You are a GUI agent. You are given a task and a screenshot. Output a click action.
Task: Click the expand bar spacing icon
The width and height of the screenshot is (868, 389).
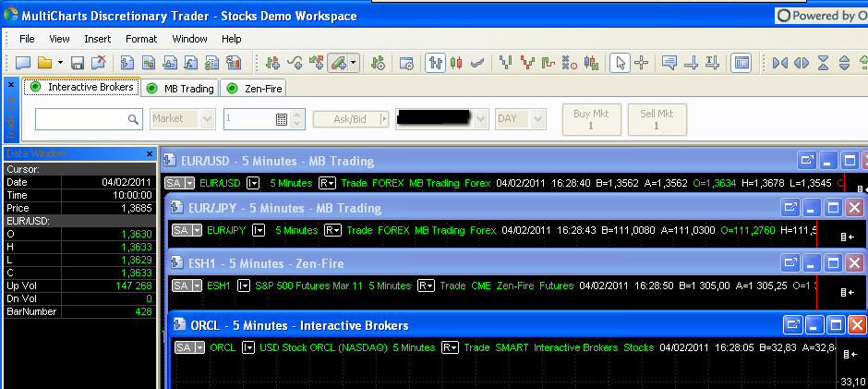coord(801,63)
